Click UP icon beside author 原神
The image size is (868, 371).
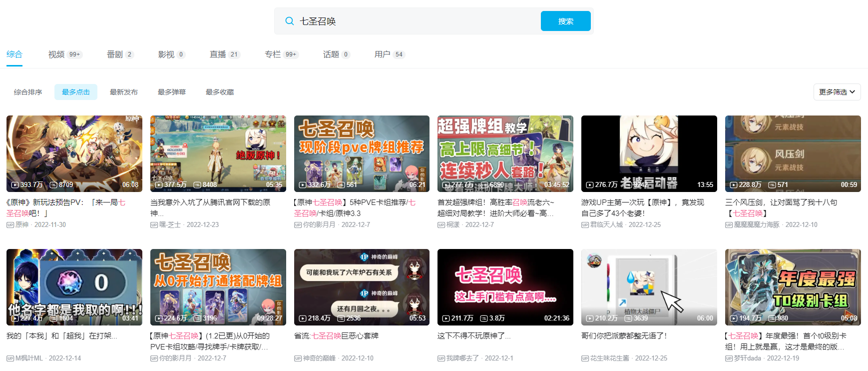(x=10, y=225)
